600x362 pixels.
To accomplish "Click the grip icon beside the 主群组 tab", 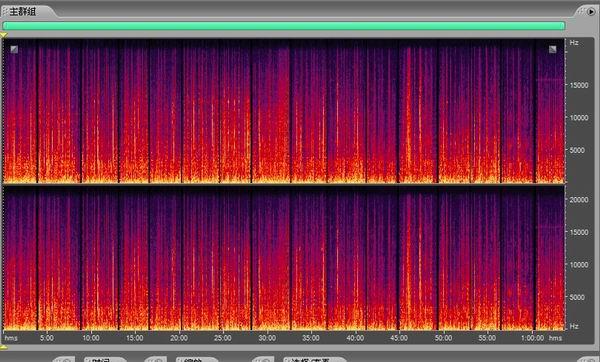I will 5,12.
